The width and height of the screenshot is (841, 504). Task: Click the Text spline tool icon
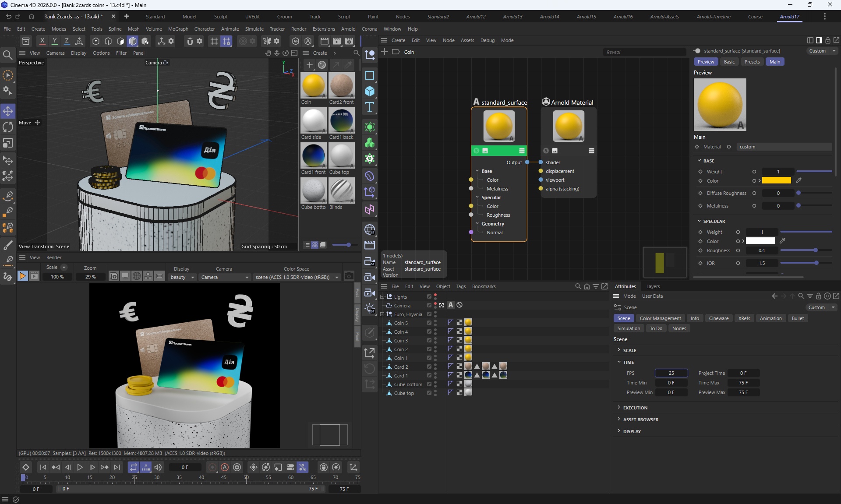370,107
